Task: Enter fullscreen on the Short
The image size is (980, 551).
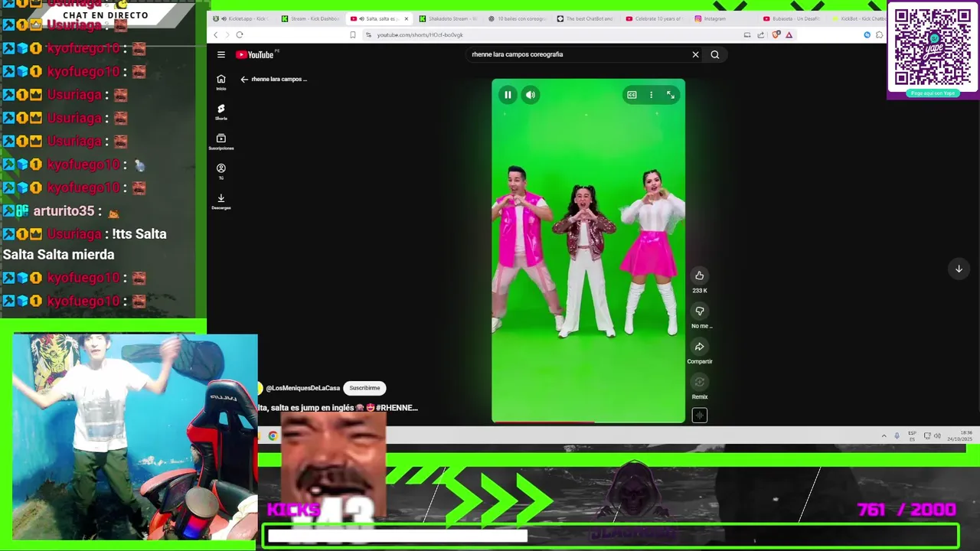Action: 671,95
